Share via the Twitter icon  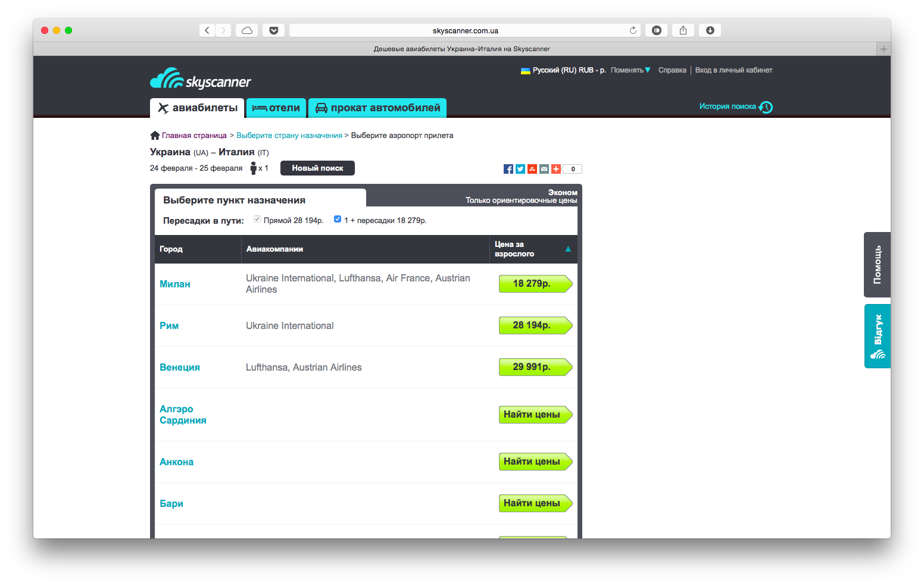pyautogui.click(x=520, y=169)
